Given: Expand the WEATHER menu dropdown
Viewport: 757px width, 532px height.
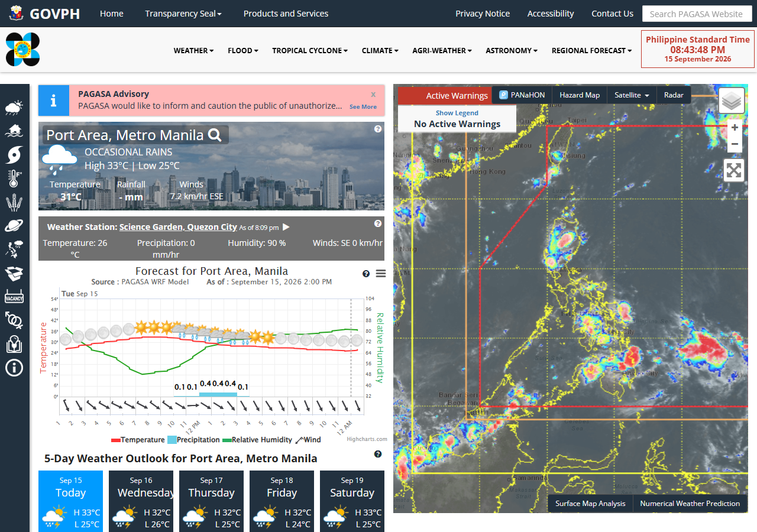Looking at the screenshot, I should (x=193, y=51).
